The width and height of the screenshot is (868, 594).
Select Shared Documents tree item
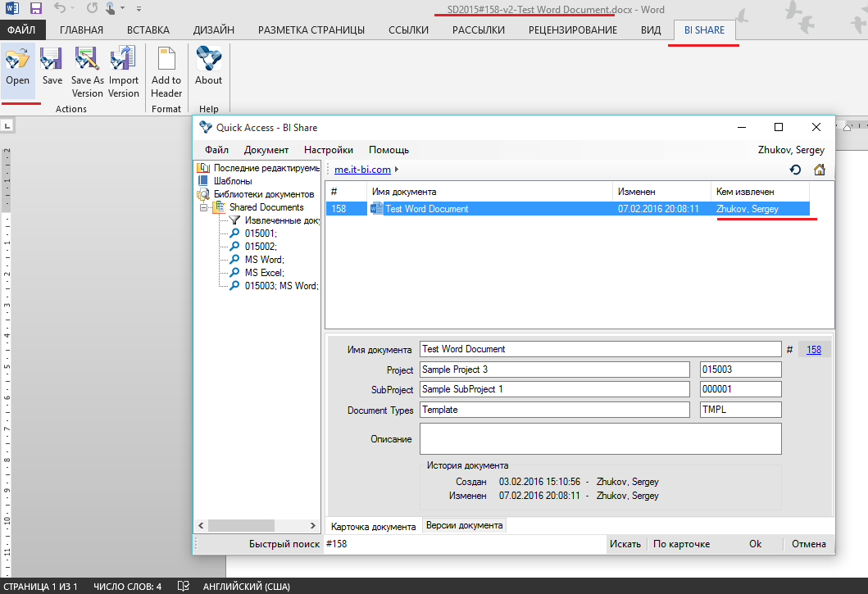(x=266, y=207)
